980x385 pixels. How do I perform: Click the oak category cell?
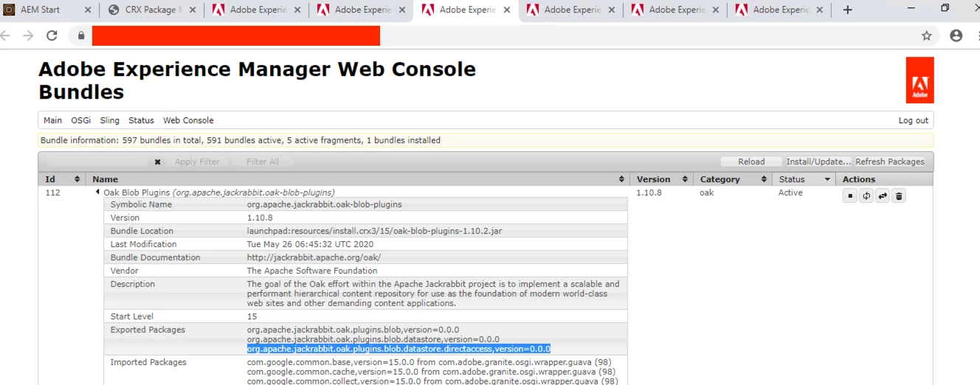[x=707, y=192]
